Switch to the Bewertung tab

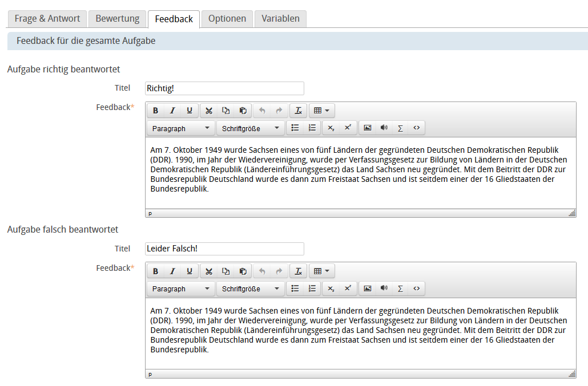point(118,19)
